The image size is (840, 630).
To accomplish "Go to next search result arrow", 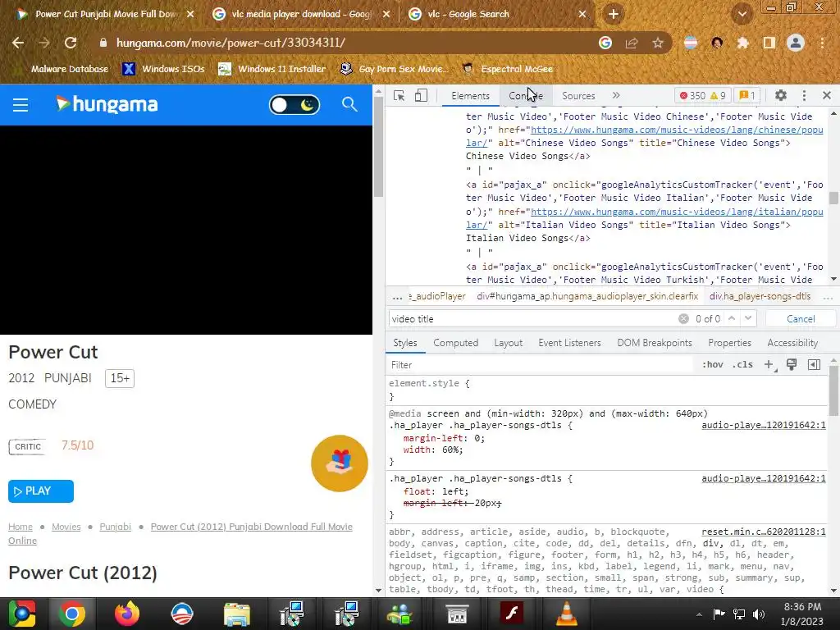I will (x=748, y=318).
